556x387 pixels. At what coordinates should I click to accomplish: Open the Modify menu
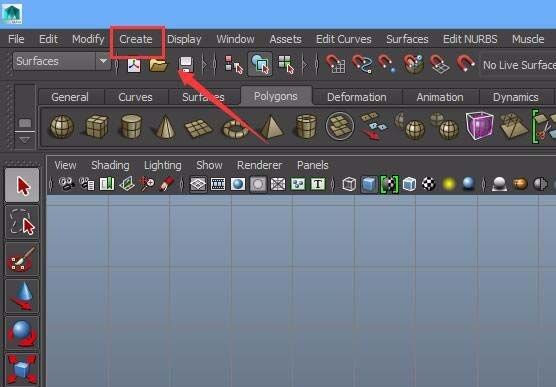88,39
